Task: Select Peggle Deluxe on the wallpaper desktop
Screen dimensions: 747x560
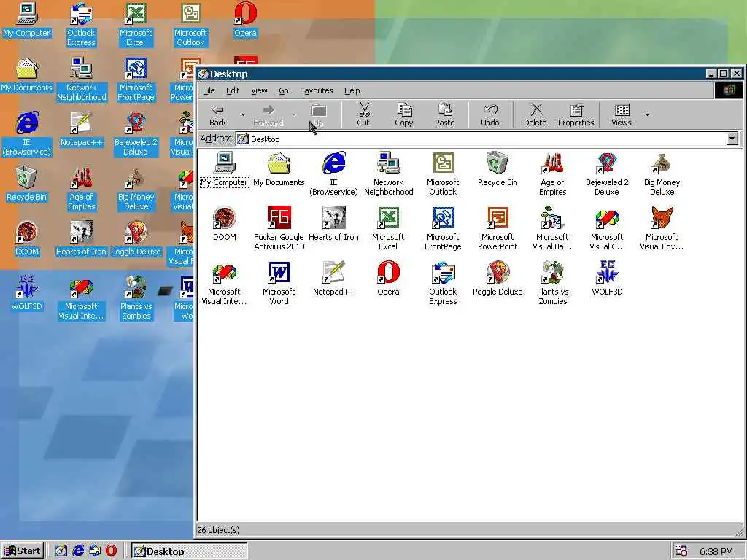Action: point(136,239)
